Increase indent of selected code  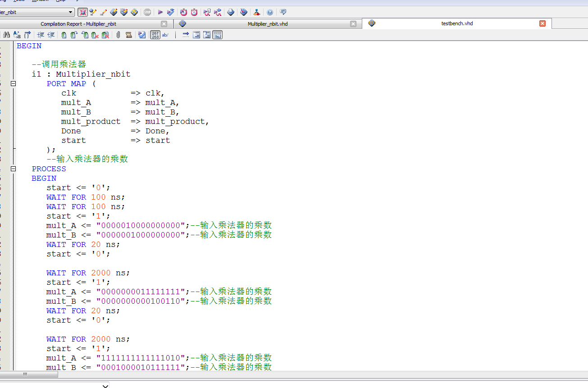pyautogui.click(x=41, y=35)
